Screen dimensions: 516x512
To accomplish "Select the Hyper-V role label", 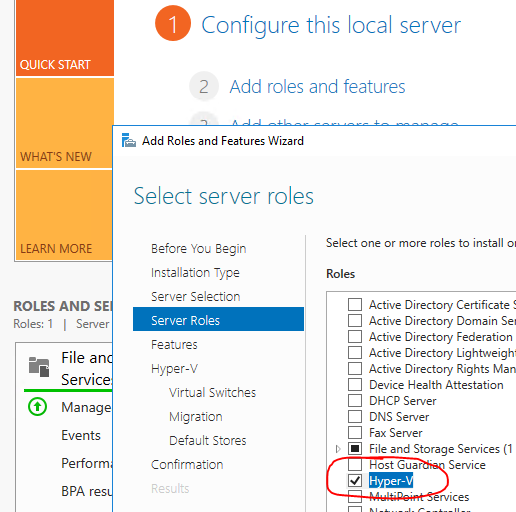I will 391,481.
